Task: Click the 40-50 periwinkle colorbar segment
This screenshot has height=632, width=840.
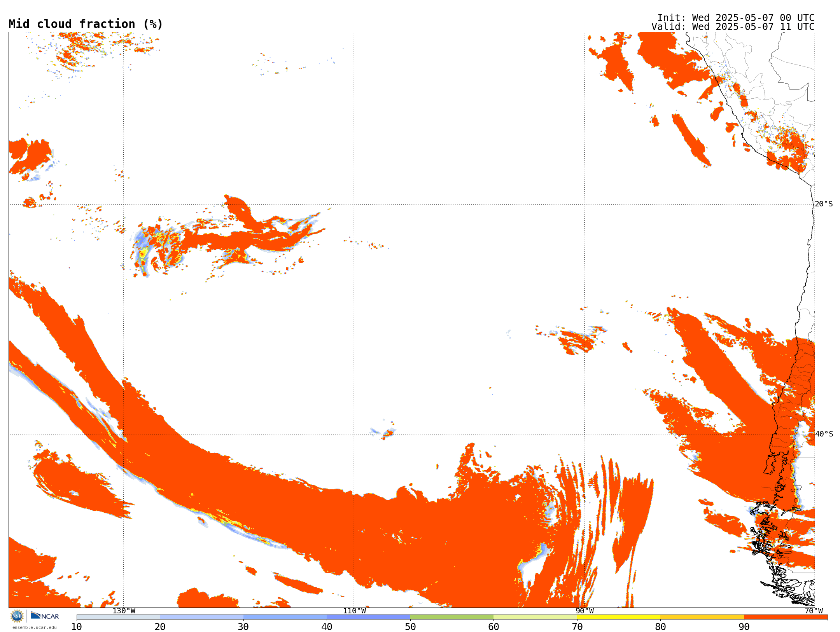Action: click(x=368, y=617)
